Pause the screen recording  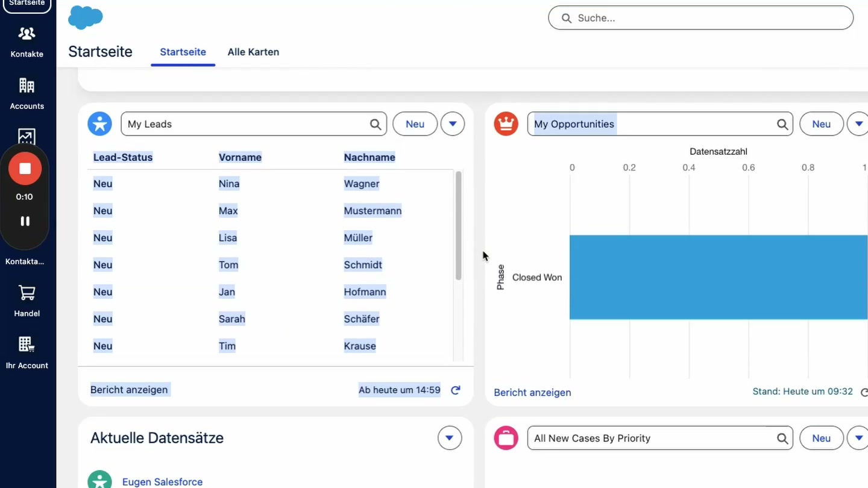pyautogui.click(x=25, y=221)
